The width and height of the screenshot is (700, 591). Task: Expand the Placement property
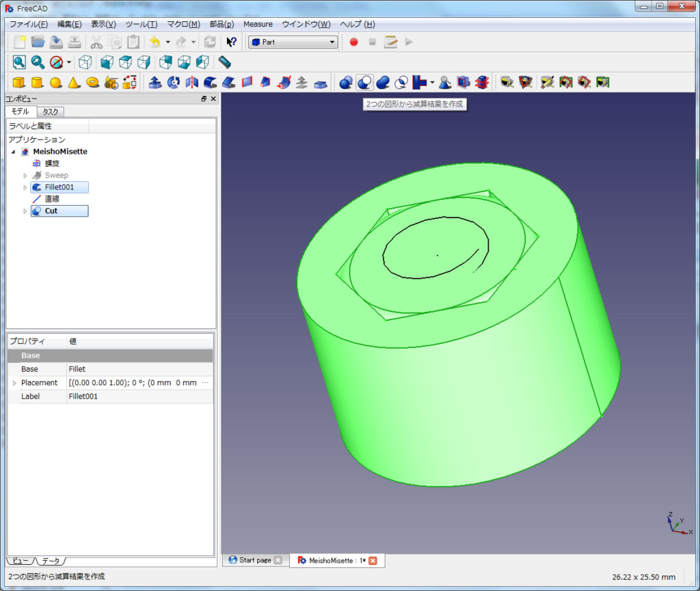click(x=14, y=383)
